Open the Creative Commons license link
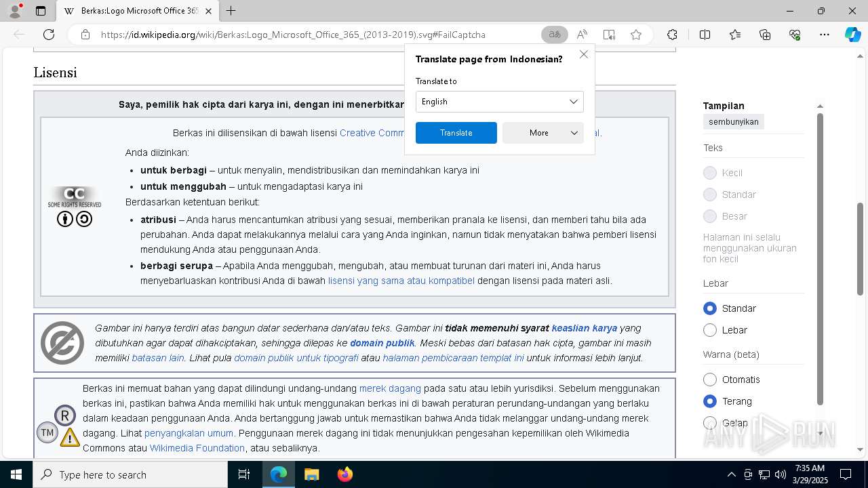868x488 pixels. click(372, 133)
